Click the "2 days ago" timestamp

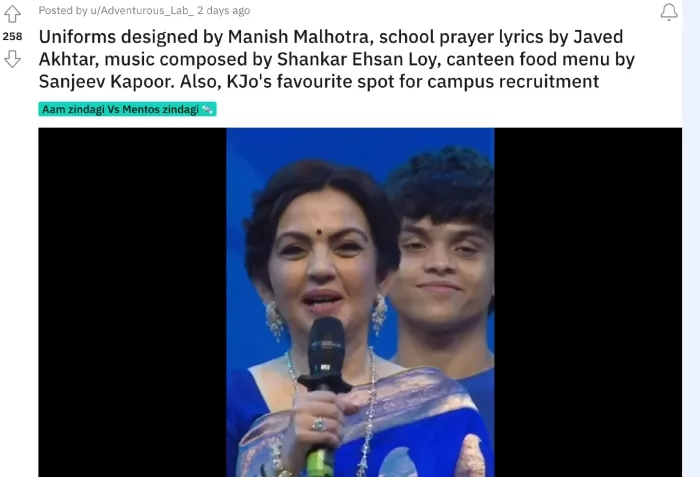(223, 10)
